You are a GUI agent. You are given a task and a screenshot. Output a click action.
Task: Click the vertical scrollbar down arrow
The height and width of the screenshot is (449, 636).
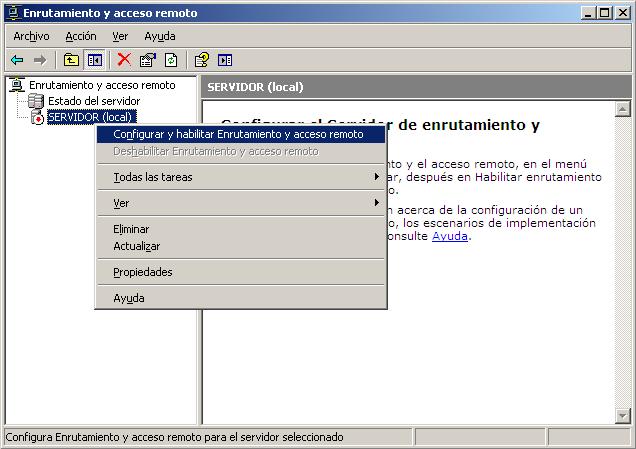click(624, 415)
